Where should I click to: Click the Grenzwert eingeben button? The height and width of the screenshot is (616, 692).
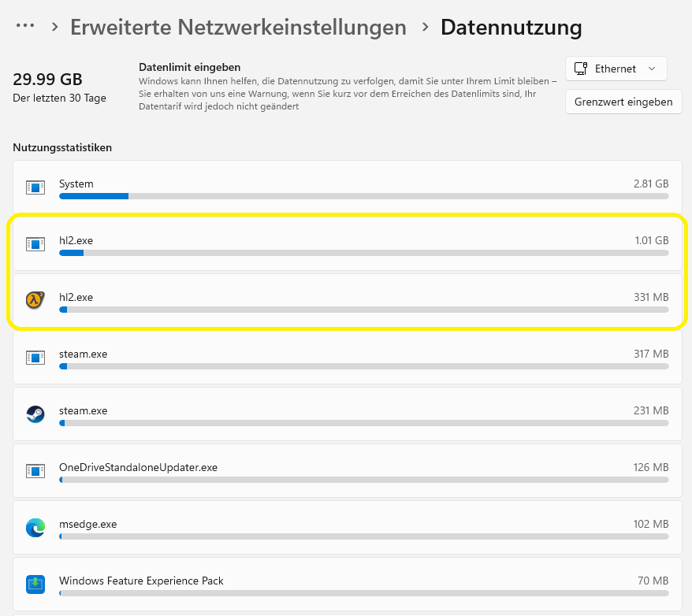pos(623,102)
